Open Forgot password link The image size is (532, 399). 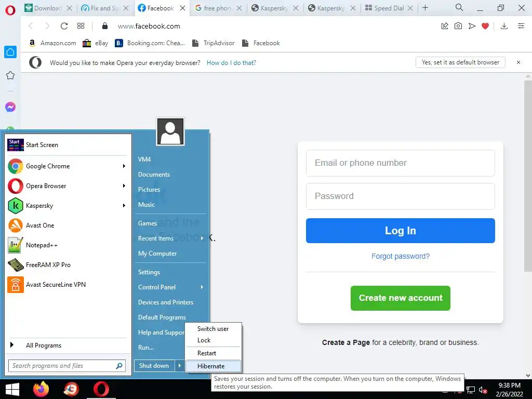[401, 256]
